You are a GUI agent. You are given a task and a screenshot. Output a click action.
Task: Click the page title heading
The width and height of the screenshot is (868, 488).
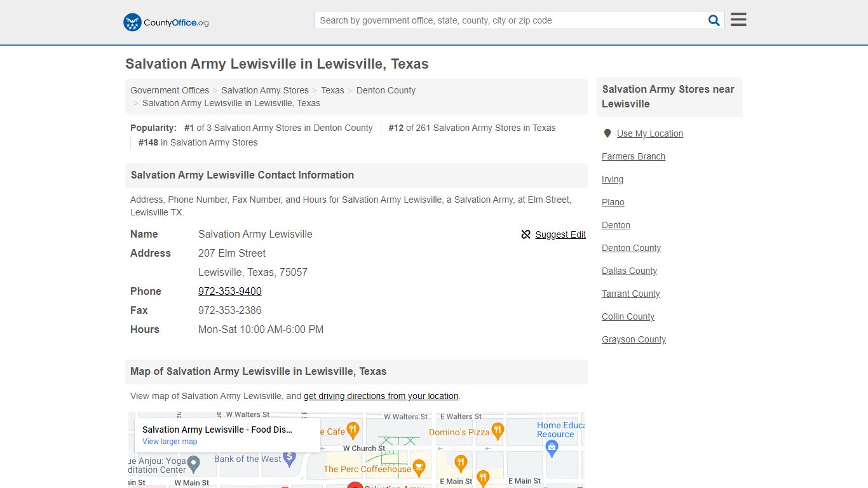click(x=277, y=64)
